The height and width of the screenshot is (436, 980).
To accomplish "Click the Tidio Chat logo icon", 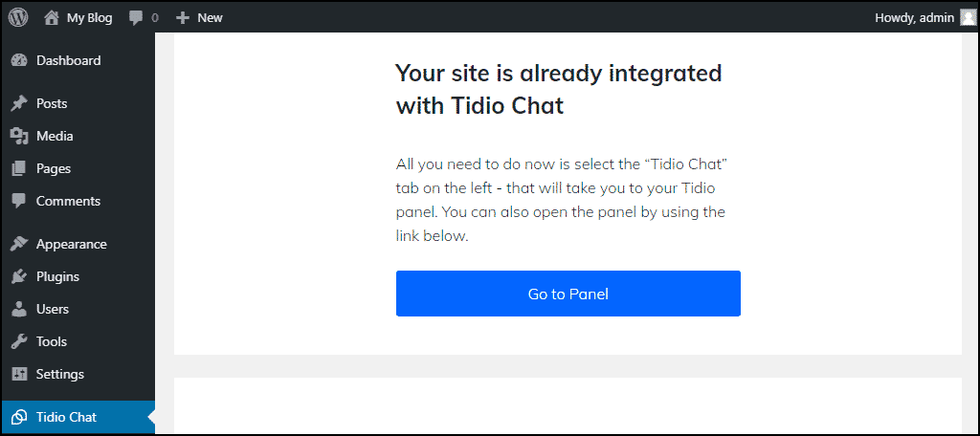I will point(19,417).
